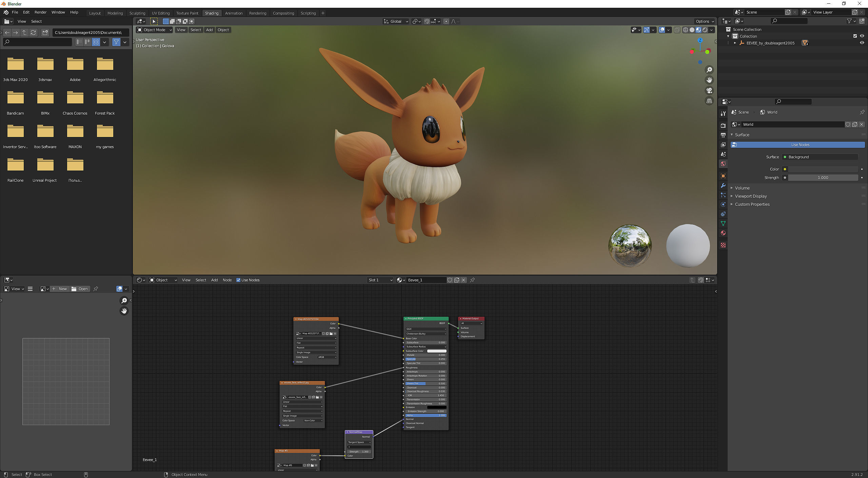Switch to the Compositing workspace tab
Screen dimensions: 868x478
pyautogui.click(x=283, y=13)
